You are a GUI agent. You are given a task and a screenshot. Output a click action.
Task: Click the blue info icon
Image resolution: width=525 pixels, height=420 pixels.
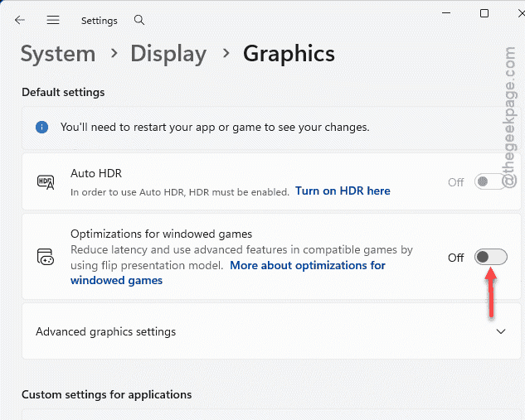pyautogui.click(x=41, y=127)
